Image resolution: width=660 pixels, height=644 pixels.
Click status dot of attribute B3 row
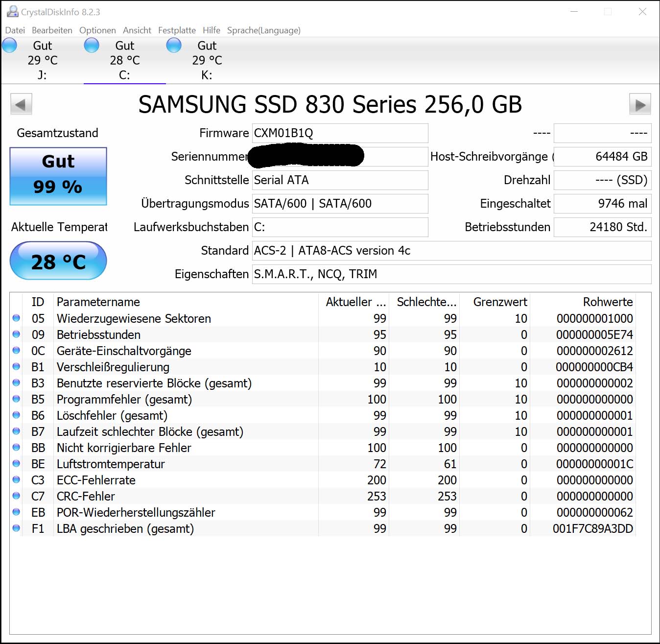click(16, 383)
